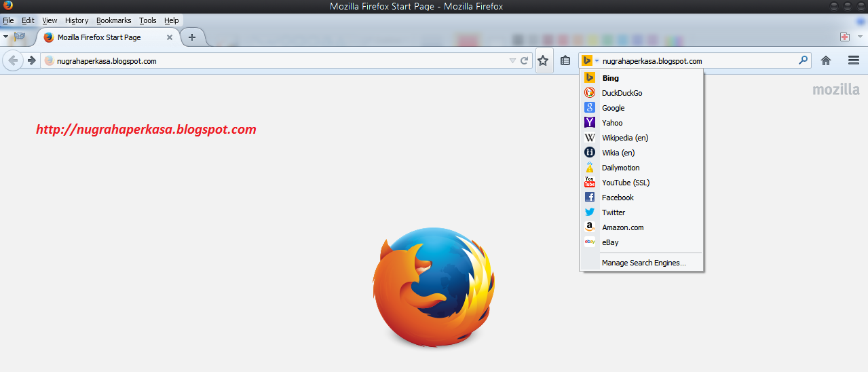Screen dimensions: 868x372
Task: Click the red cross add-on icon
Action: [845, 37]
